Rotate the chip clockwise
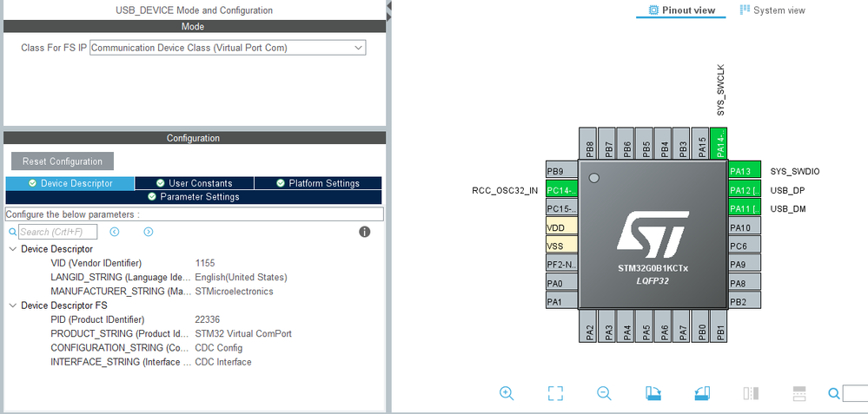 tap(653, 393)
